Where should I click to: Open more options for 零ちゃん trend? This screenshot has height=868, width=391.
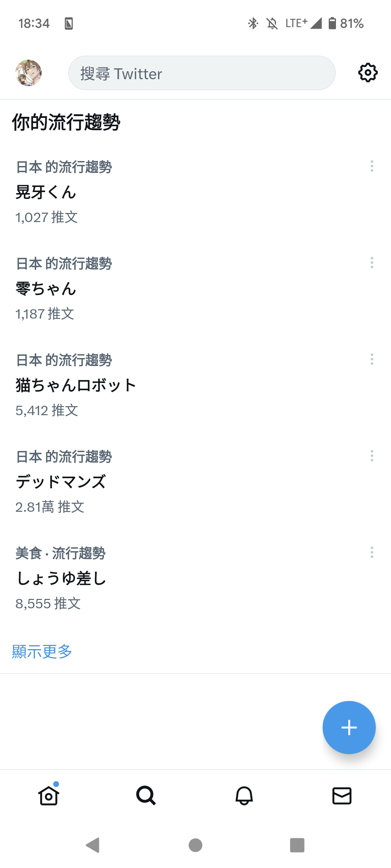372,263
